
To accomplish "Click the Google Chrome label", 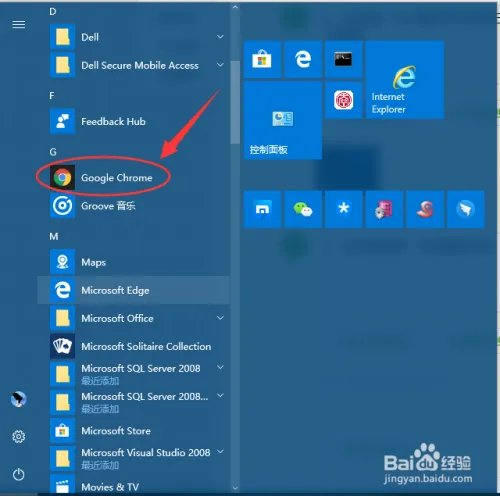I will [x=117, y=178].
